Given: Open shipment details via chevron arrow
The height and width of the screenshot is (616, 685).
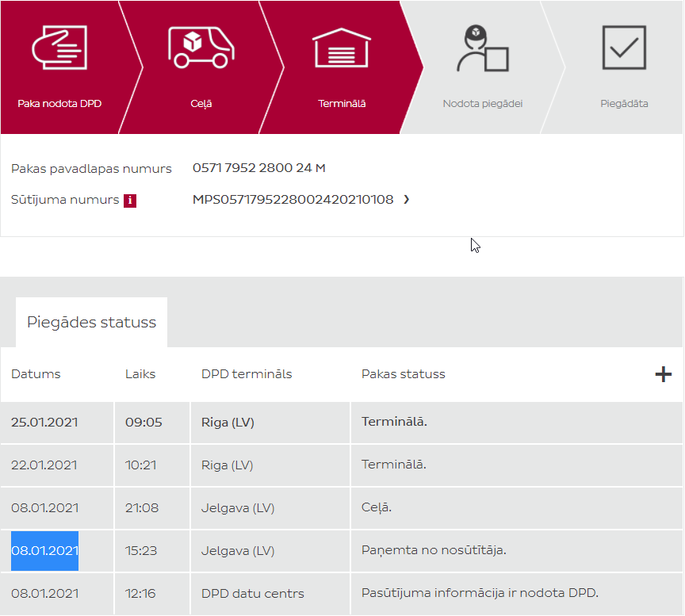Looking at the screenshot, I should click(x=406, y=200).
